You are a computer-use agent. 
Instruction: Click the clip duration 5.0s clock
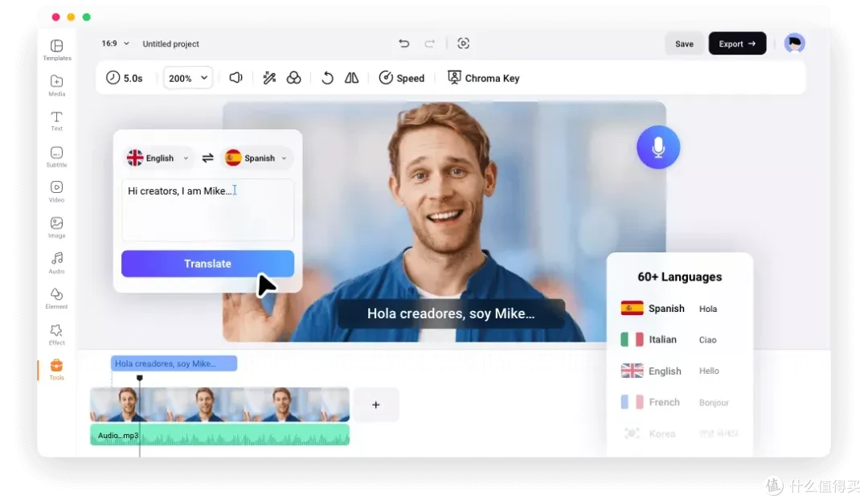(x=125, y=78)
